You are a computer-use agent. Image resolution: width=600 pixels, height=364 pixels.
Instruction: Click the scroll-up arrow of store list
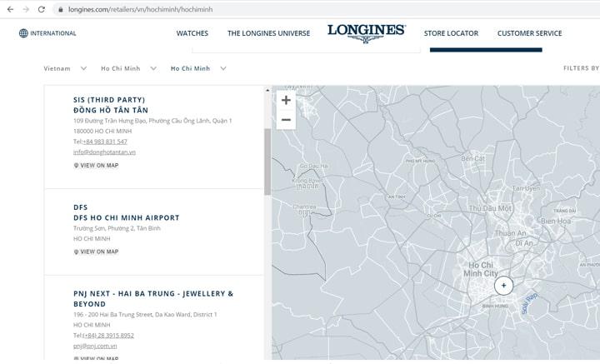click(267, 90)
